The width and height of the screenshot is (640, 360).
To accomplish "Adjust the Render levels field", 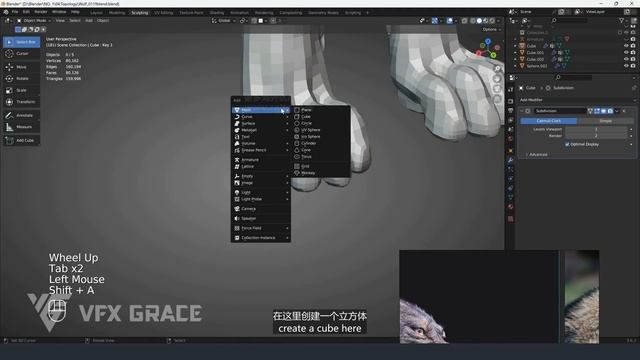I will pyautogui.click(x=596, y=136).
